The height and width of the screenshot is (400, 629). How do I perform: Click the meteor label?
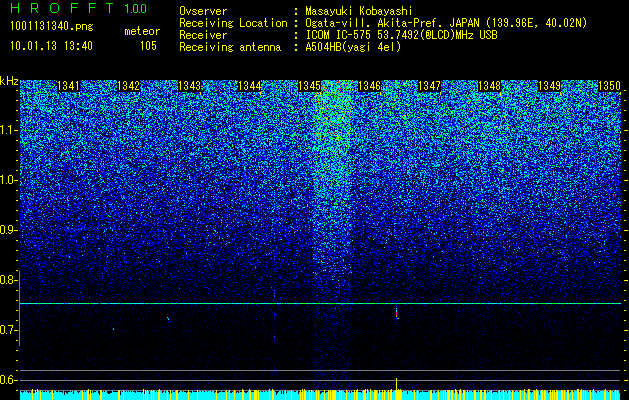(142, 31)
